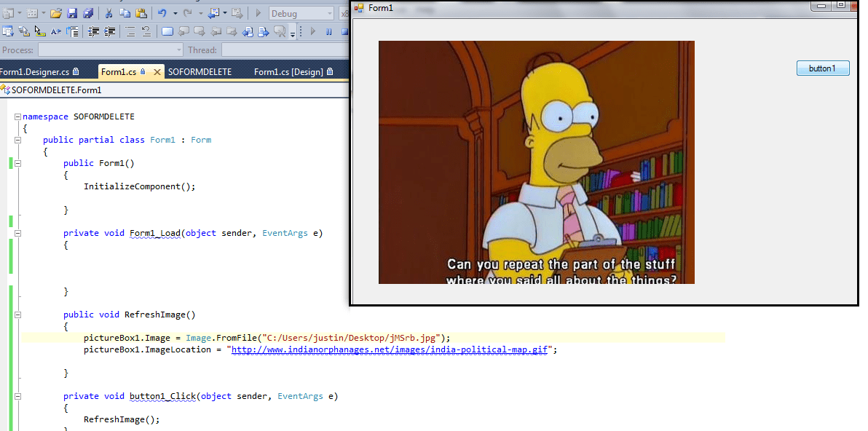Pause debugging with Break All icon
868x431 pixels.
[329, 31]
